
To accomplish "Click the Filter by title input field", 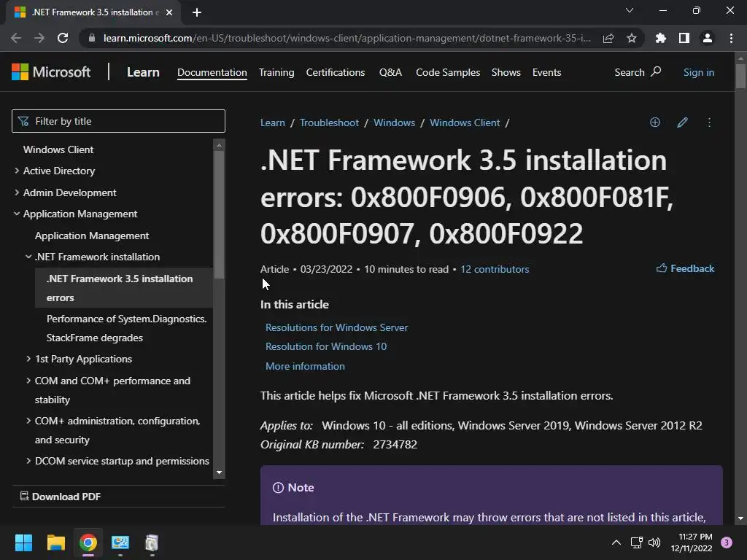I will [118, 121].
